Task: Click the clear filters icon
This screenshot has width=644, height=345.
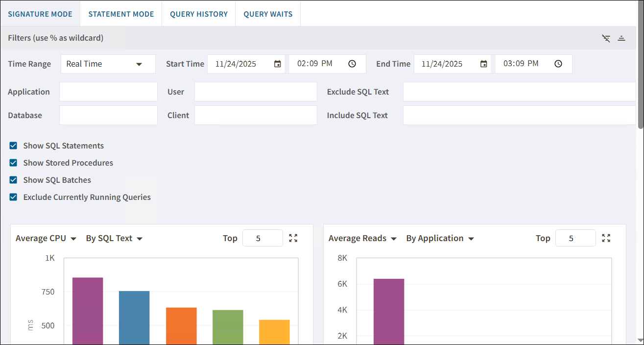Action: [606, 38]
